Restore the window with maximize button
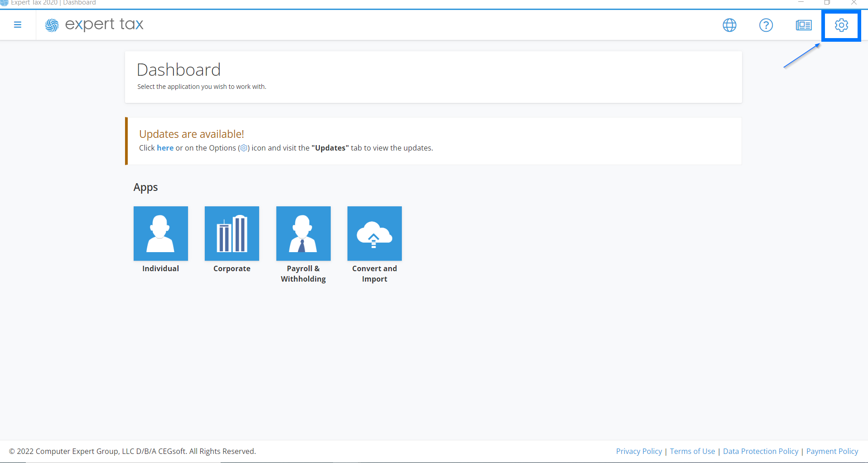Screen dimensions: 868x463 (827, 2)
